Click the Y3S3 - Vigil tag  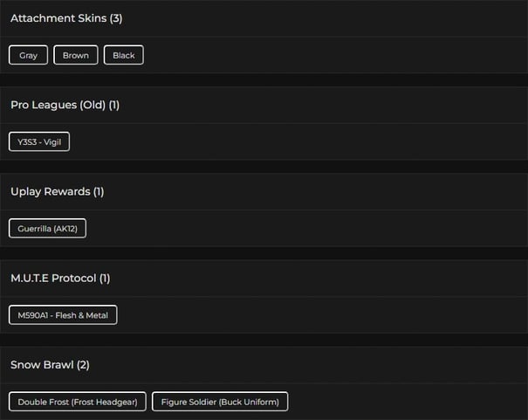click(39, 141)
